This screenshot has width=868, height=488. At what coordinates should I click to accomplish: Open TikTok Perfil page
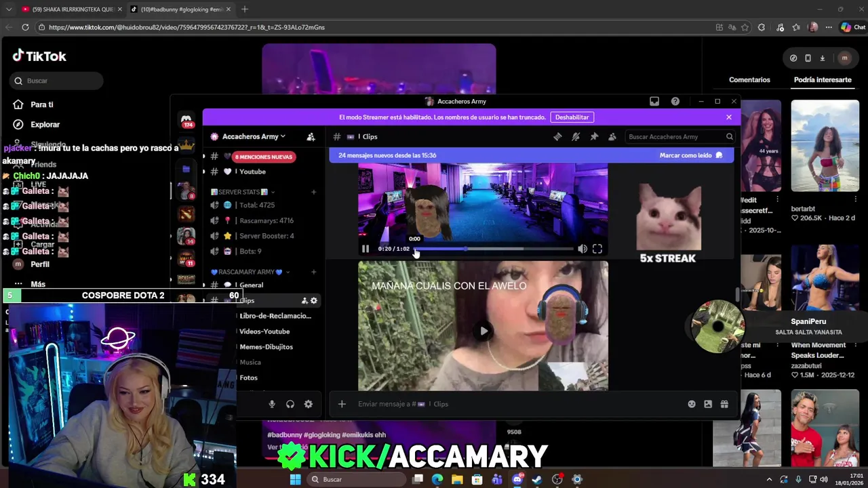click(40, 264)
